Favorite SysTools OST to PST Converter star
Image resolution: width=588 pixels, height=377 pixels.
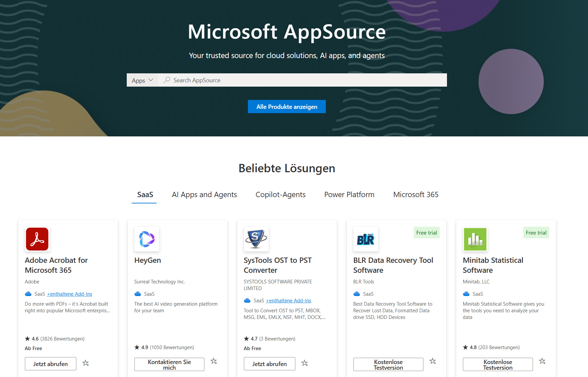click(x=305, y=363)
